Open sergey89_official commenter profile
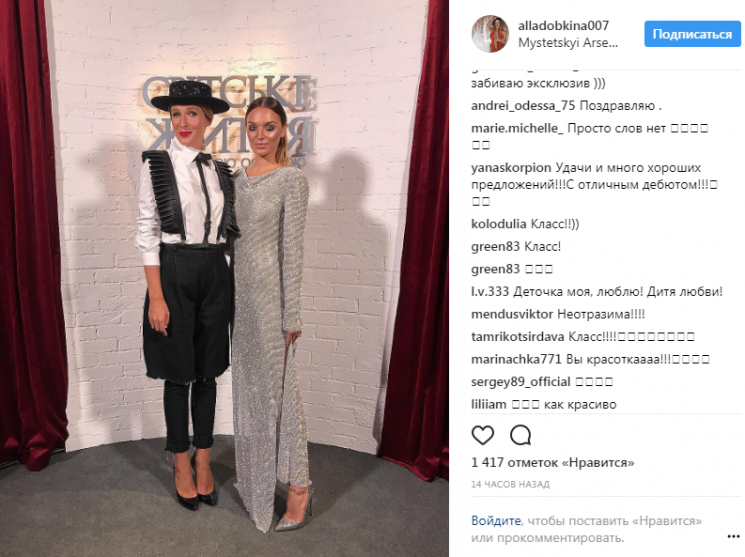745x557 pixels. (520, 382)
